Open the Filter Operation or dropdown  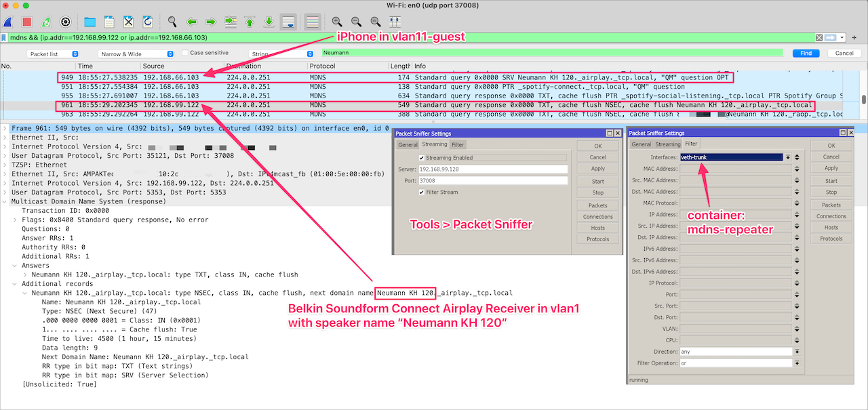(x=797, y=363)
